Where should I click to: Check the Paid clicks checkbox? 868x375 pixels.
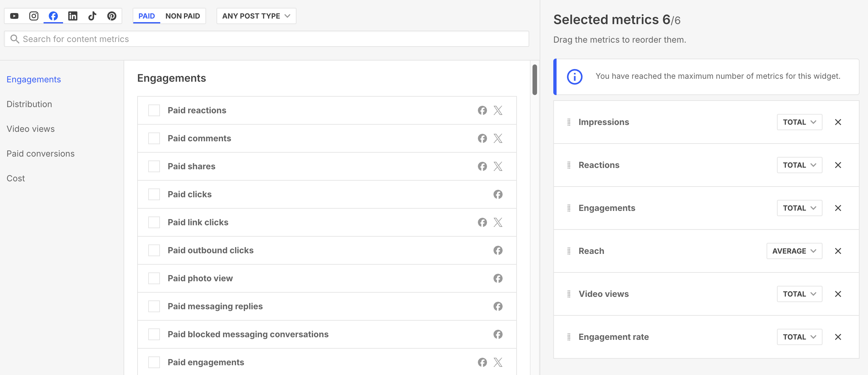[154, 194]
